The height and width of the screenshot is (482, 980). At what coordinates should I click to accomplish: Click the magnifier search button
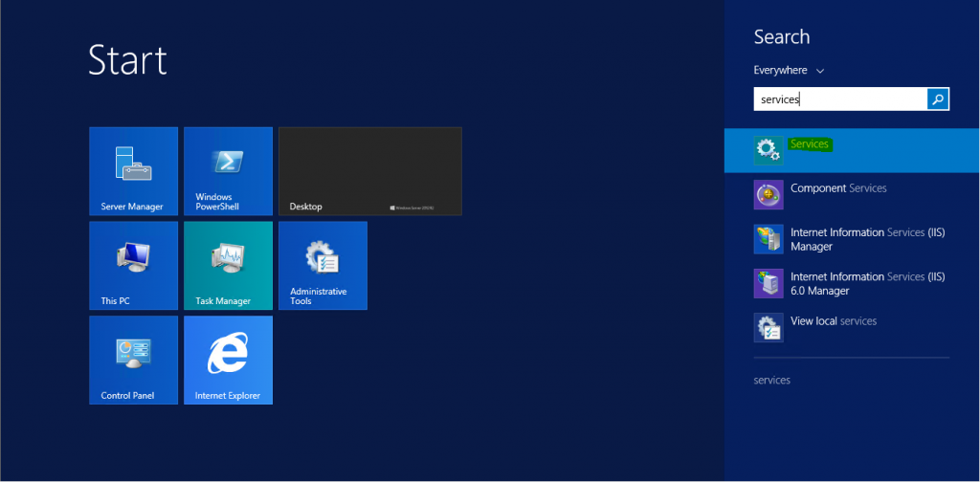point(938,99)
